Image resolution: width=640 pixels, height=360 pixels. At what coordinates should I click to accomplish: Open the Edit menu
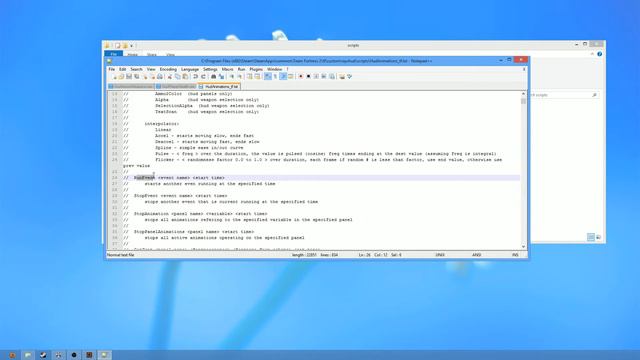(x=122, y=69)
